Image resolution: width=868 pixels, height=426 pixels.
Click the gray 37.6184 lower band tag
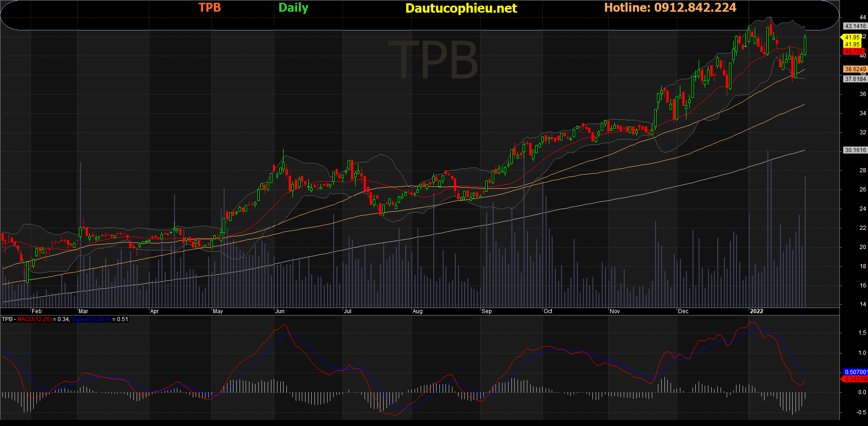point(855,79)
